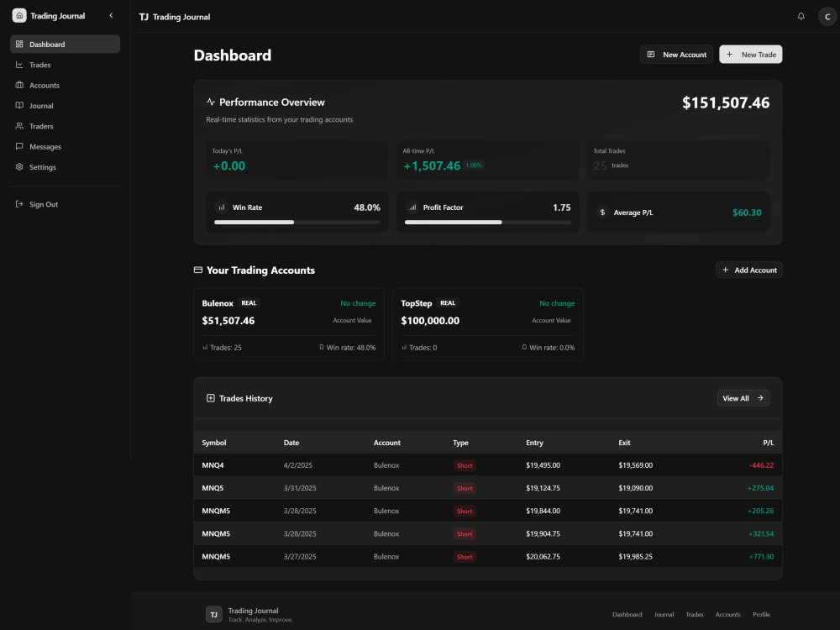Click Today's P/L value +0.00
Viewport: 840px width, 630px height.
229,166
